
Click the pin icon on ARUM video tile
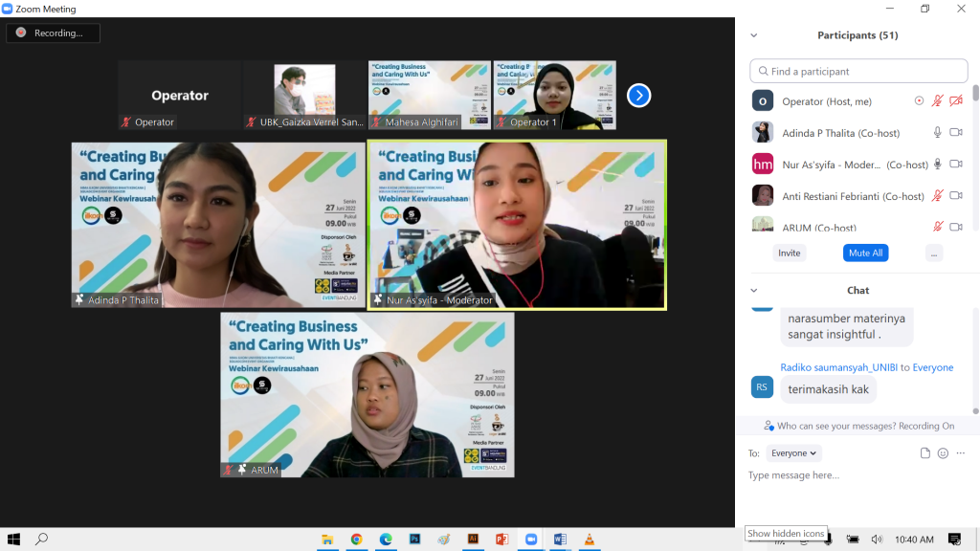click(242, 470)
